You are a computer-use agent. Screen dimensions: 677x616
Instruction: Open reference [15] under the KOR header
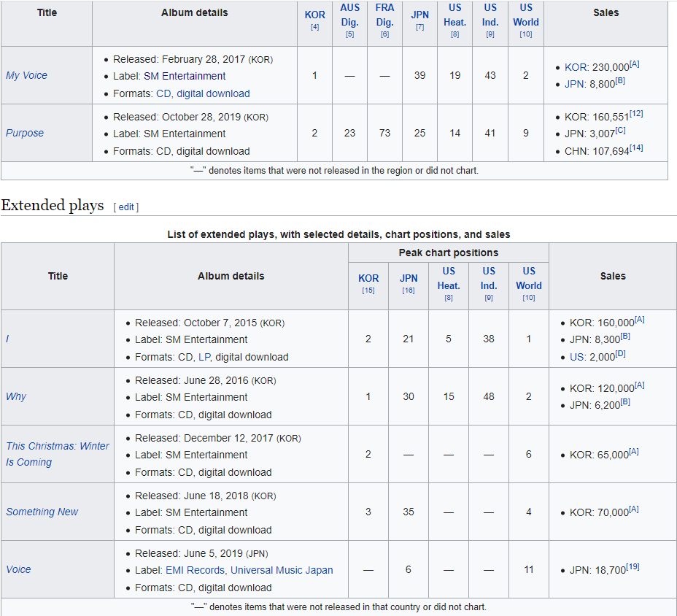[x=368, y=290]
